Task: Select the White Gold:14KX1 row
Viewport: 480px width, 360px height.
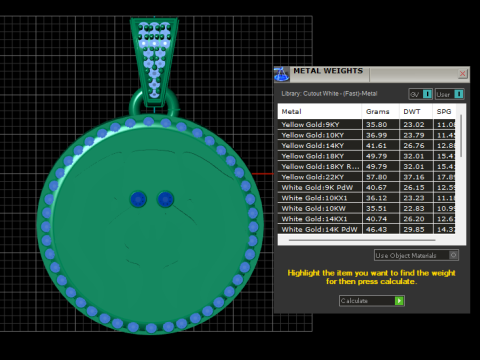Action: pyautogui.click(x=366, y=219)
